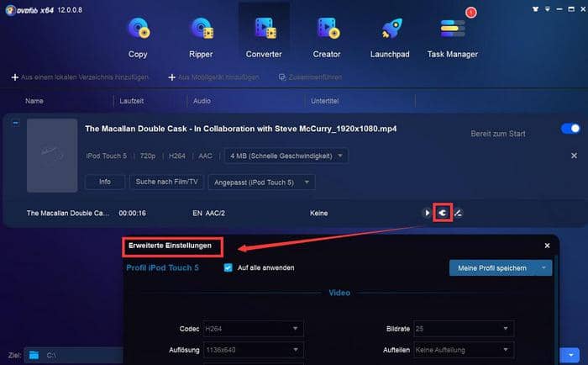This screenshot has width=588, height=365.
Task: Collapse the Macallan task with minus icon
Action: pyautogui.click(x=15, y=123)
